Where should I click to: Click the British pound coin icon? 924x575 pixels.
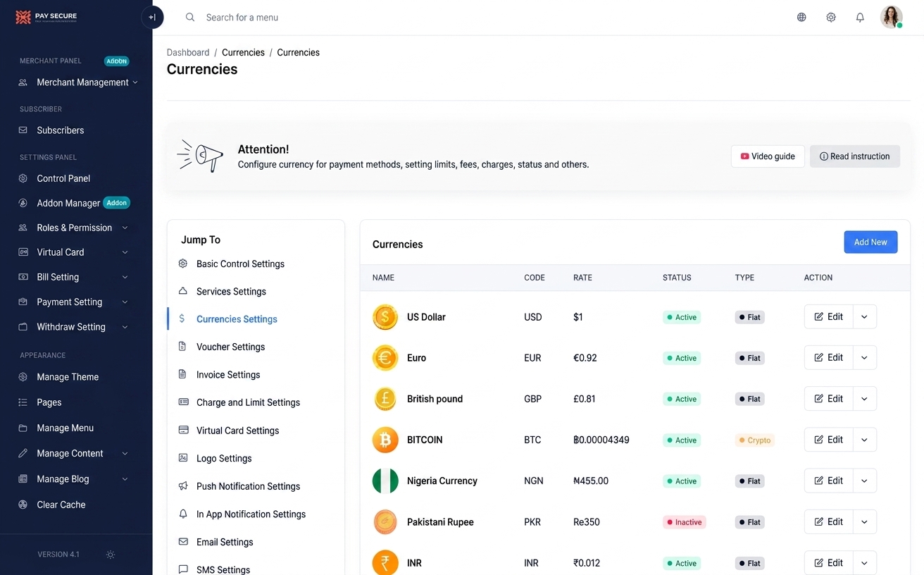pos(385,399)
